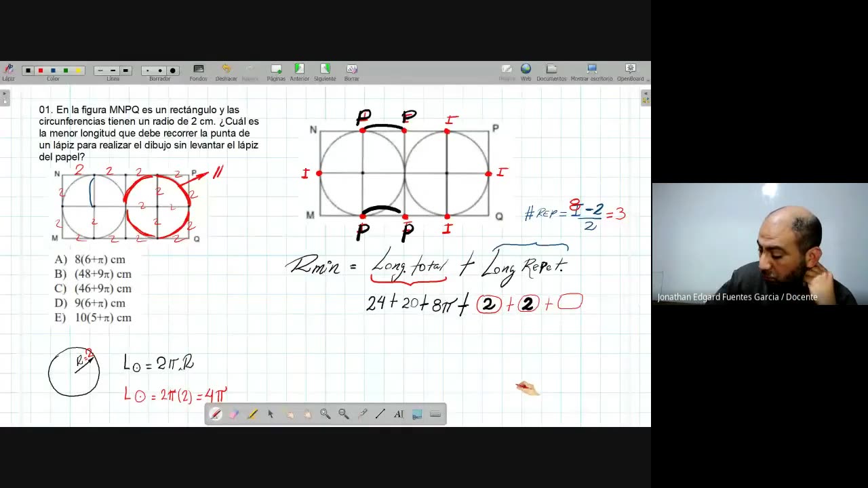Click the Rehacer redo button

coord(250,72)
